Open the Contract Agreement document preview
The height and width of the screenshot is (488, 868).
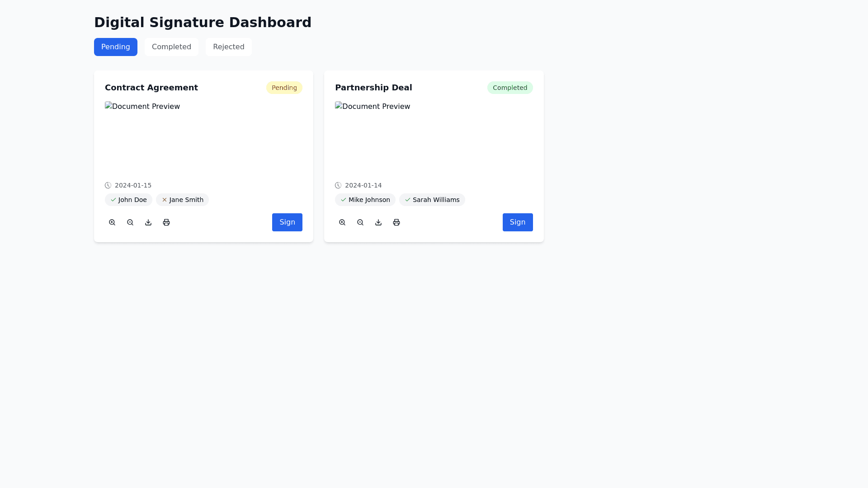[x=142, y=107]
